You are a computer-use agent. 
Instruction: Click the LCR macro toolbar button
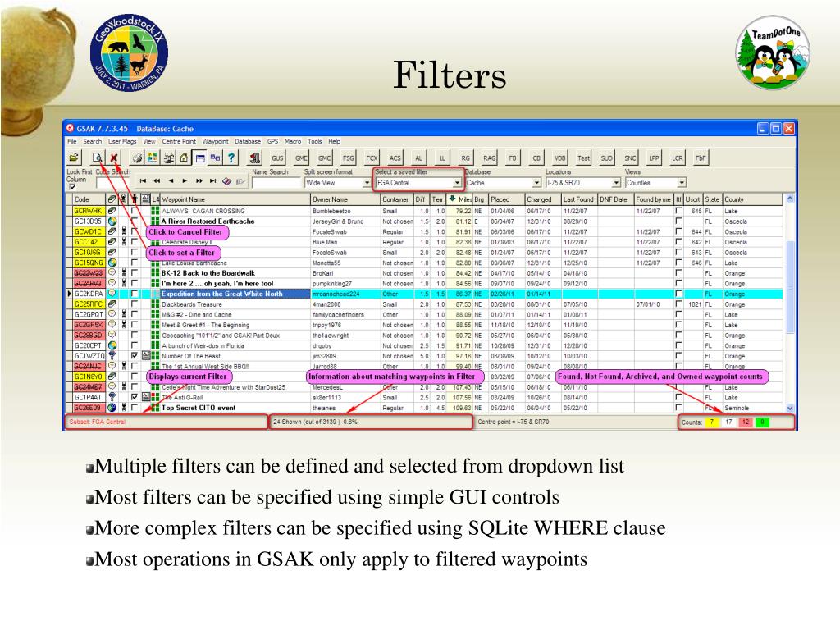pos(677,158)
